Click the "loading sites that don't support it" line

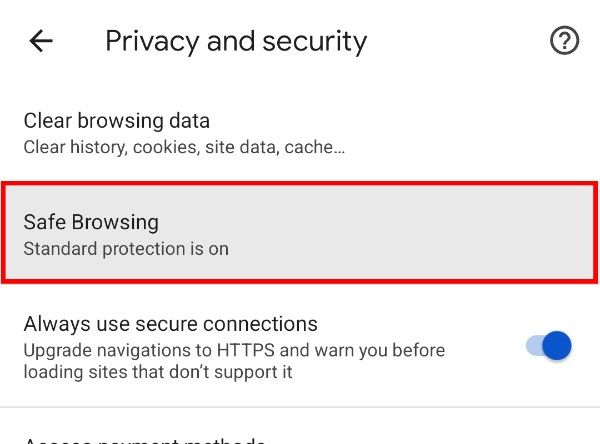[157, 374]
